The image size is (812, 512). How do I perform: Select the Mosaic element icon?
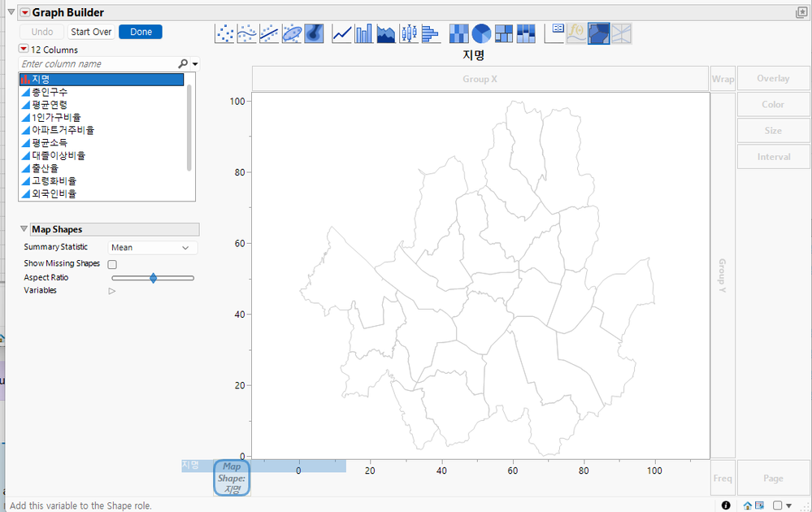pos(526,33)
